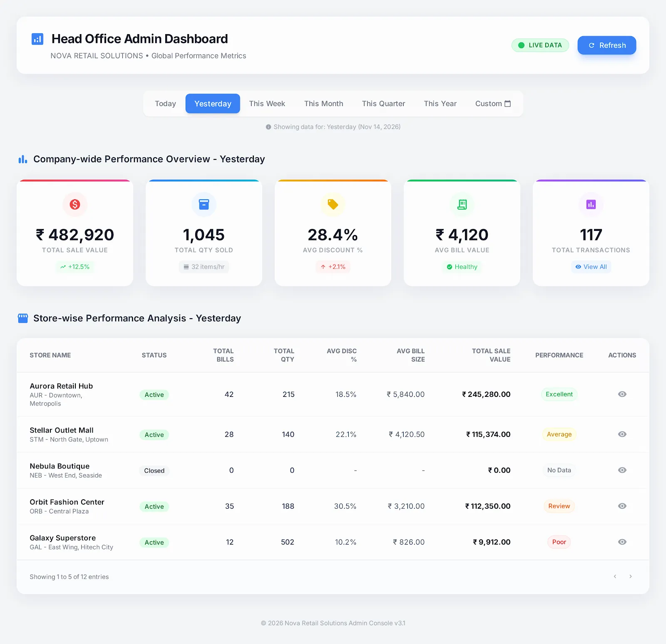Toggle visibility for Aurora Retail Hub row
Image resolution: width=666 pixels, height=644 pixels.
tap(622, 394)
